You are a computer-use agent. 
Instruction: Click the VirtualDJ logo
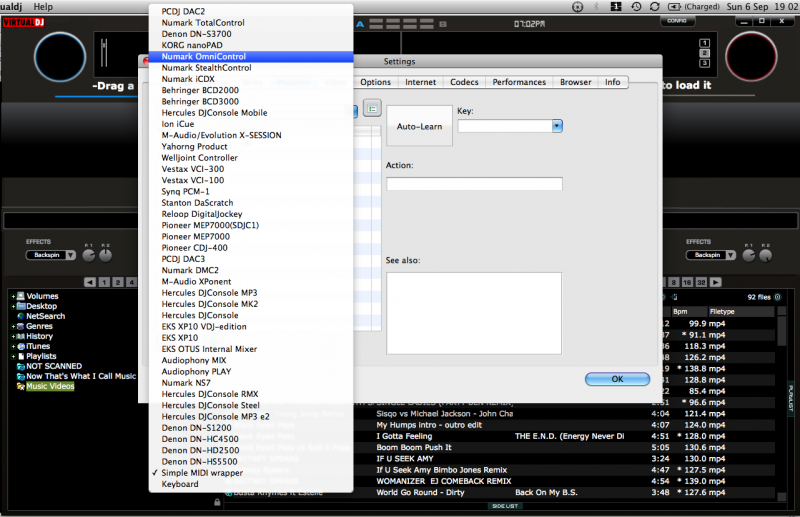coord(23,22)
